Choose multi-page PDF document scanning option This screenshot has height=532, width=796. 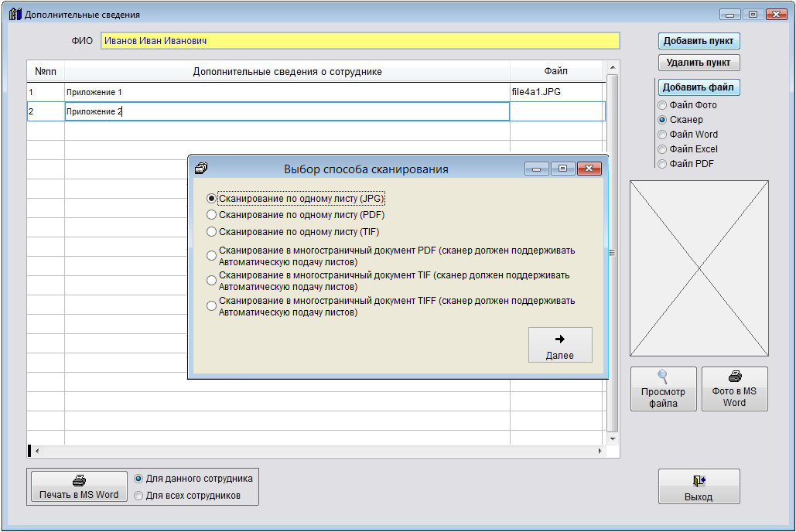tap(212, 256)
